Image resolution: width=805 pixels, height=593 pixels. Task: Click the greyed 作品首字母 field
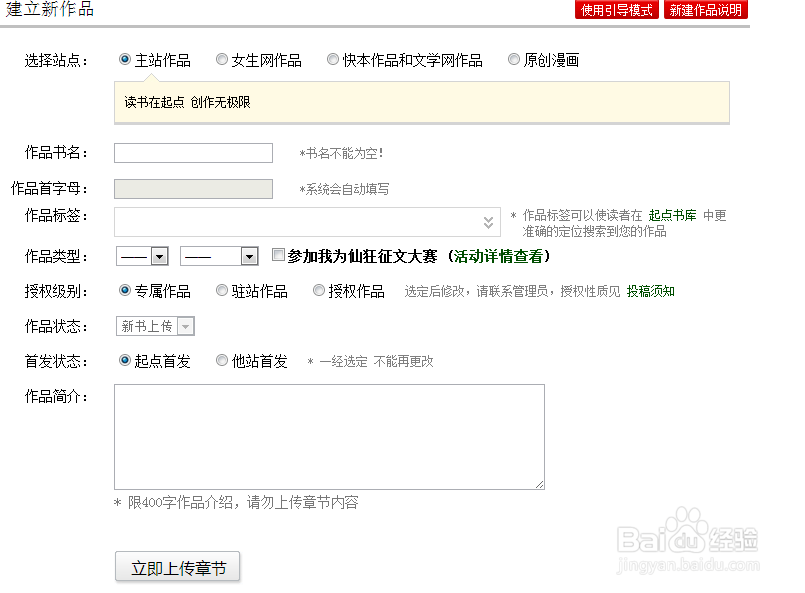click(x=193, y=189)
